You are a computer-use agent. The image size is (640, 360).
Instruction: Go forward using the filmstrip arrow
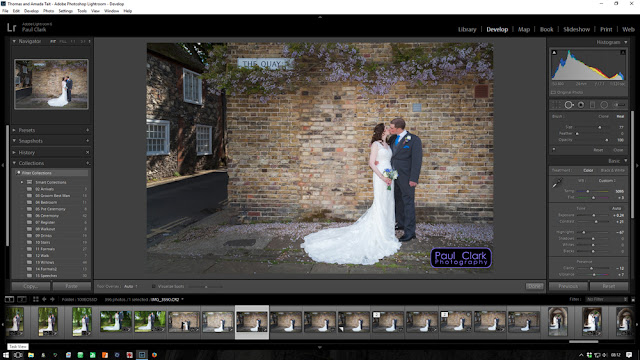[x=52, y=299]
